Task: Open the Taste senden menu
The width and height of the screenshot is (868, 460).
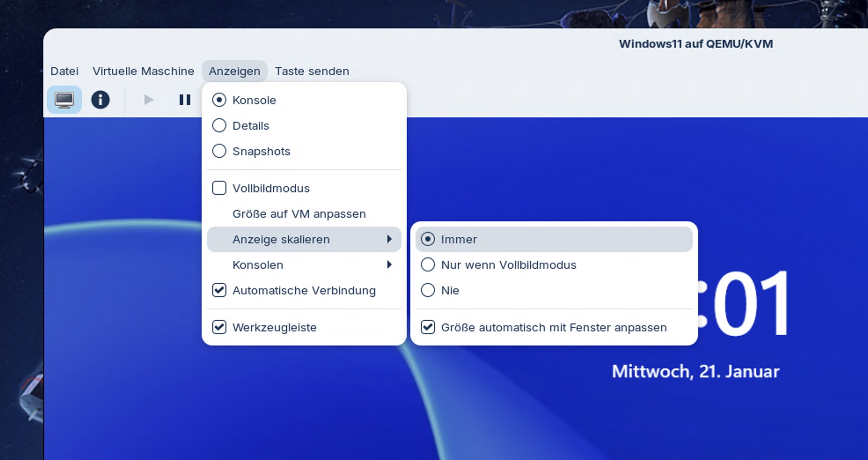Action: coord(312,71)
